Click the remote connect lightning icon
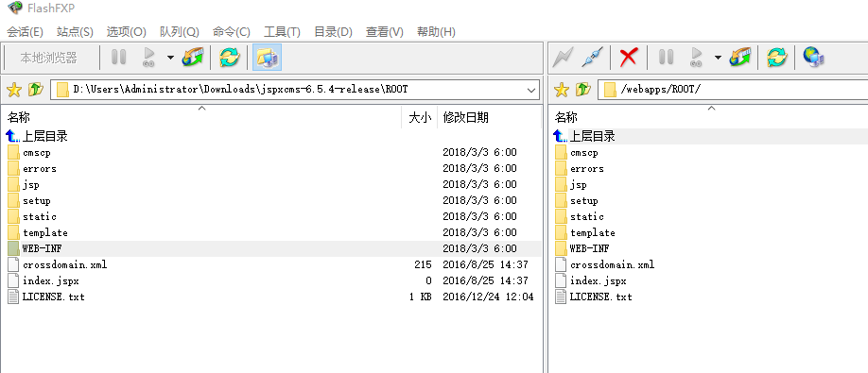Image resolution: width=868 pixels, height=373 pixels. pos(564,57)
